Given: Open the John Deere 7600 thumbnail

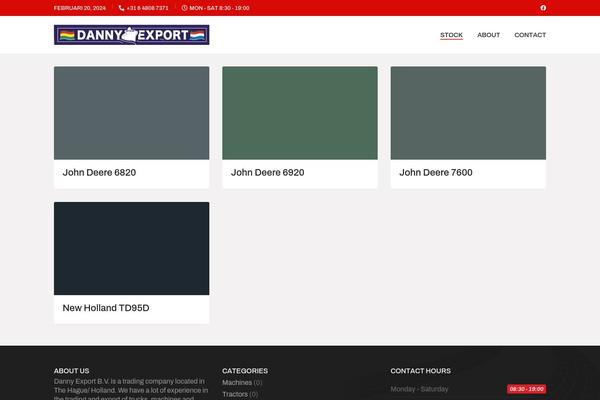Looking at the screenshot, I should point(468,113).
